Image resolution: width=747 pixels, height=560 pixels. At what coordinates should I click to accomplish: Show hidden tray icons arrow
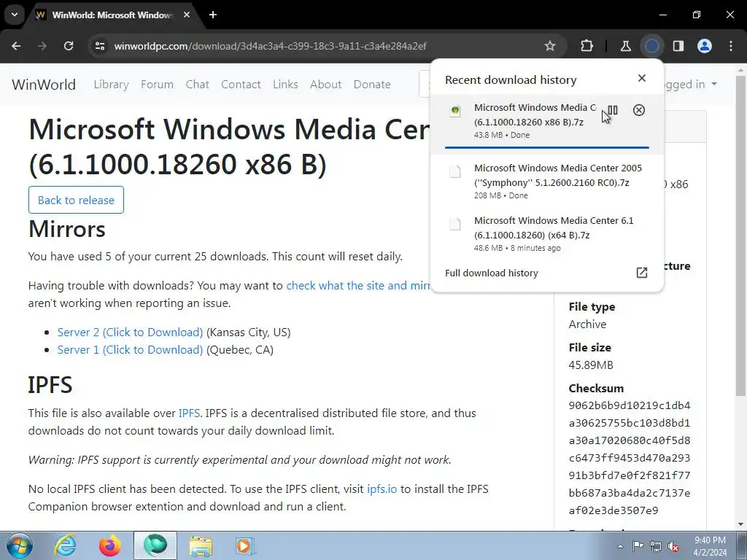click(620, 545)
